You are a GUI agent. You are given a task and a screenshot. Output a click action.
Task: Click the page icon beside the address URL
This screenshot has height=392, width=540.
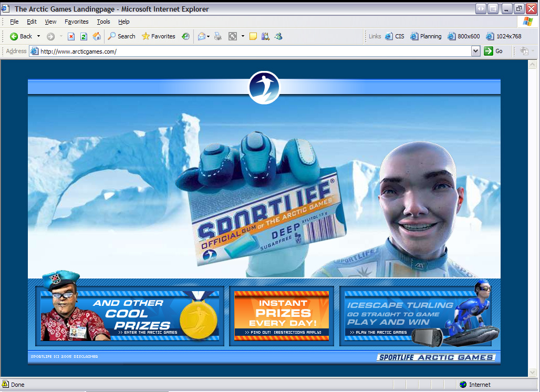[35, 51]
